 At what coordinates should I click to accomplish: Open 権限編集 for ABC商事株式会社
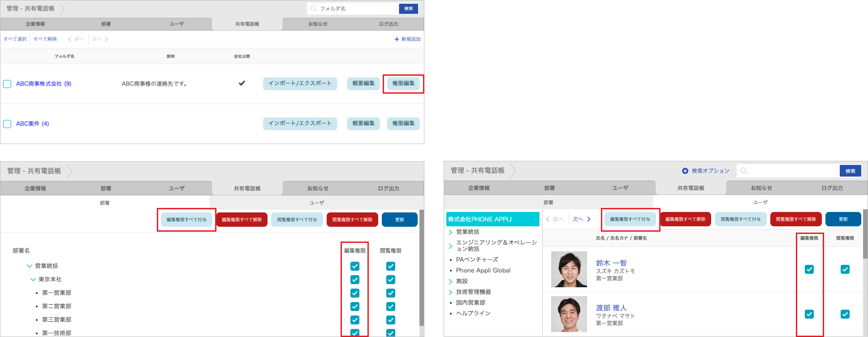pos(403,83)
